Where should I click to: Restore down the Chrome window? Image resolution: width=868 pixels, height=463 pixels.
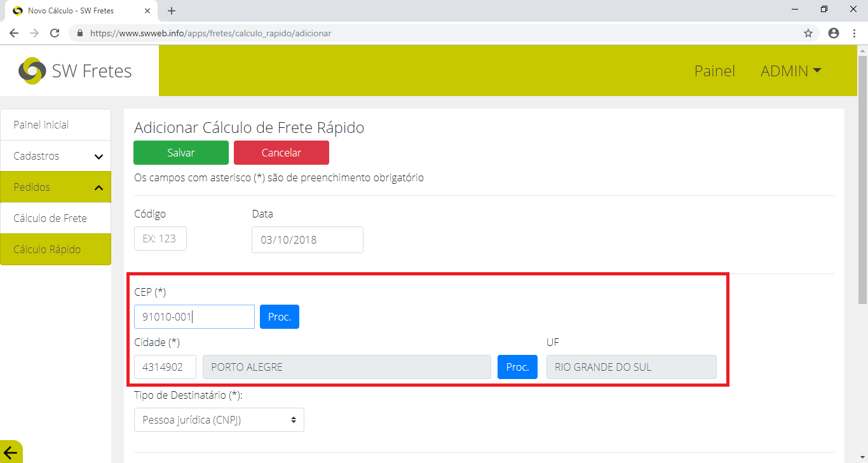824,9
